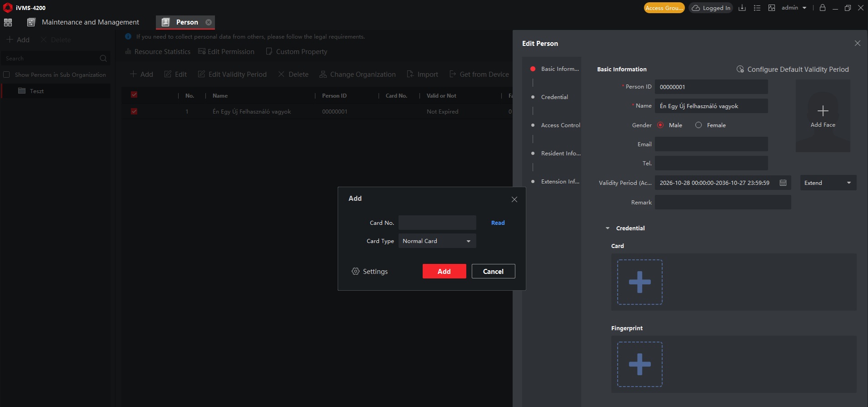This screenshot has height=407, width=868.
Task: Toggle the select-all checkbox in table header
Action: click(134, 94)
